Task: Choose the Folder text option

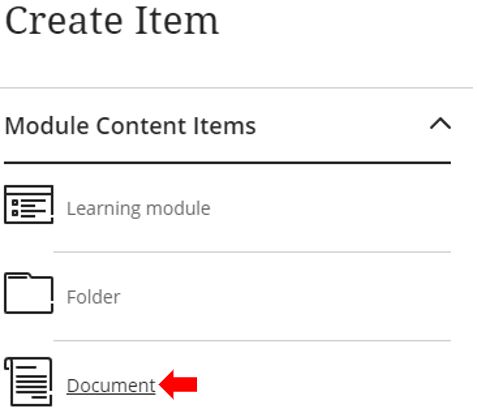Action: pos(93,297)
